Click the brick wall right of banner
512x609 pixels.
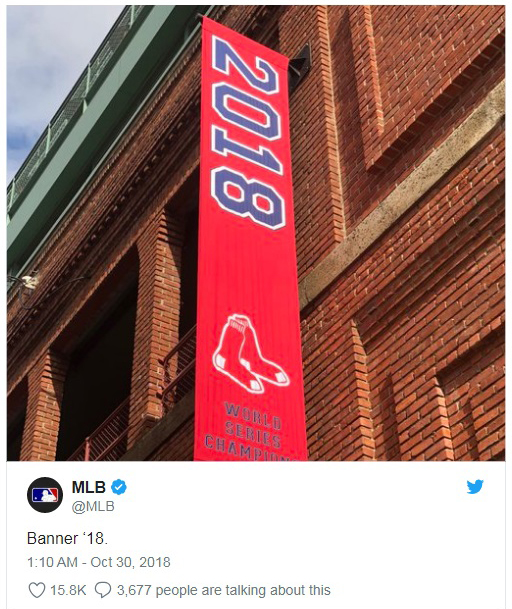click(404, 272)
